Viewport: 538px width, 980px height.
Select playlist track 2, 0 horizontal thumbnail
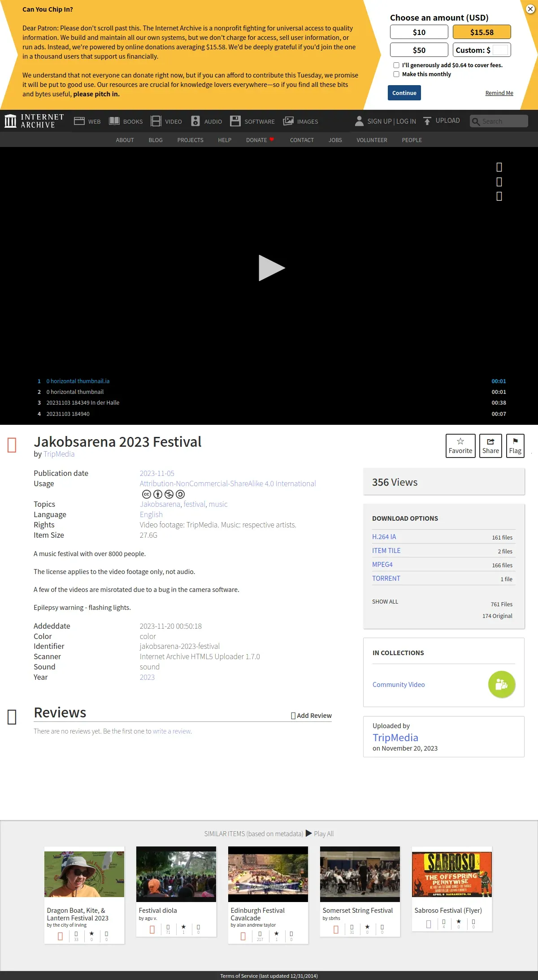pos(272,392)
